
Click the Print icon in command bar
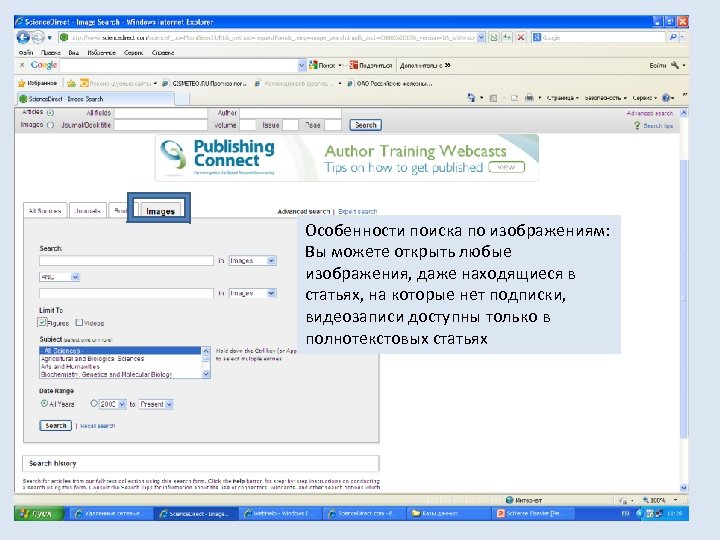tap(529, 97)
